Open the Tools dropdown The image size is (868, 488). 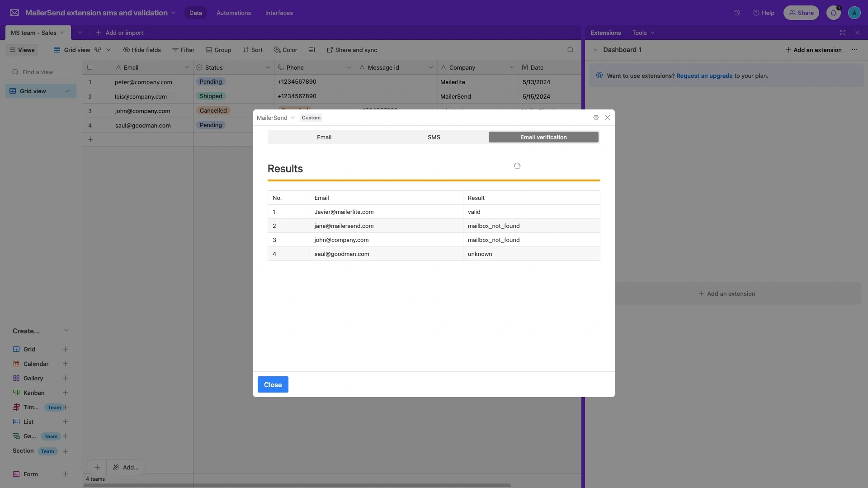[x=643, y=33]
